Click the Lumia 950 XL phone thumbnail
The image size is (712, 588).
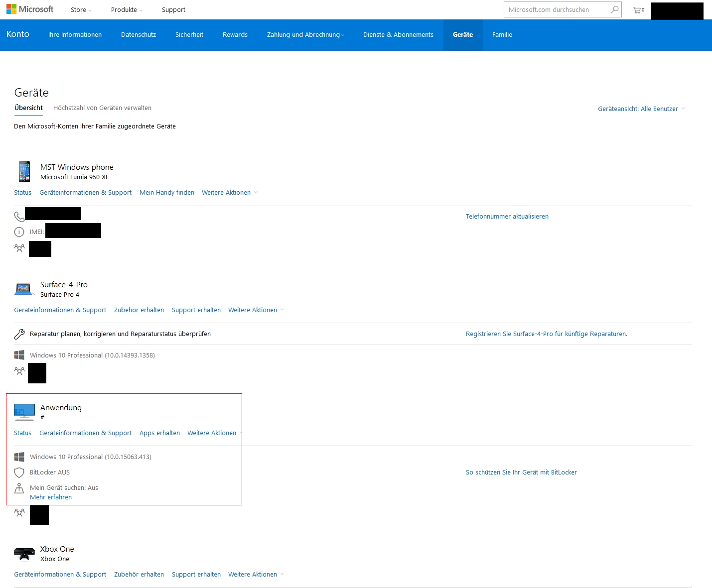pos(24,172)
